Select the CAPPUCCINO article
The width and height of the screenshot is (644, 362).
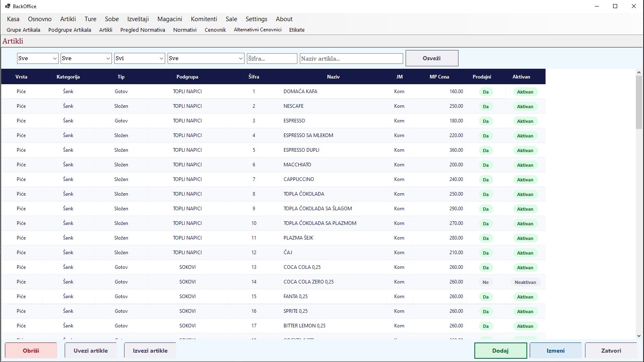click(273, 179)
